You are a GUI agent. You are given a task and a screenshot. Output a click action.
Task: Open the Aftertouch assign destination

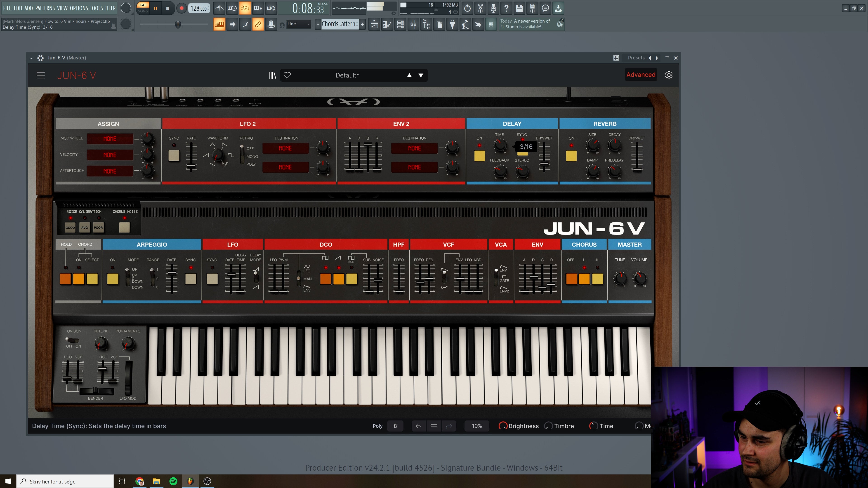coord(110,171)
